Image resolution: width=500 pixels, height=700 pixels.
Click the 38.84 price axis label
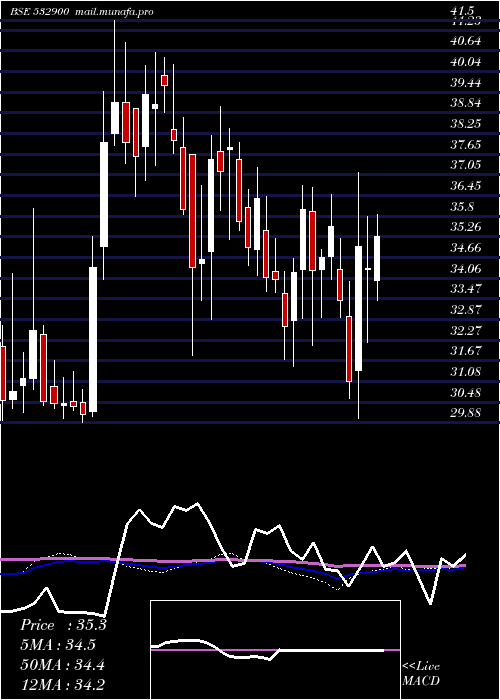466,103
